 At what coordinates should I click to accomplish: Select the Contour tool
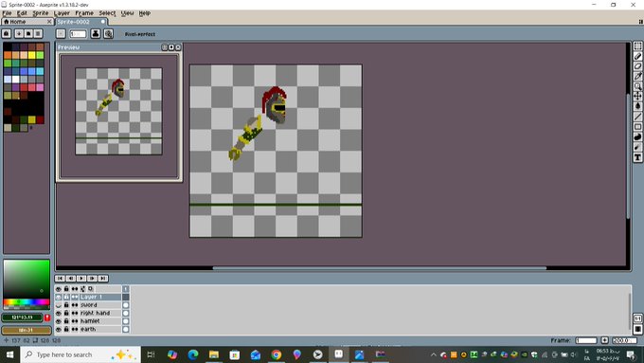click(x=637, y=136)
